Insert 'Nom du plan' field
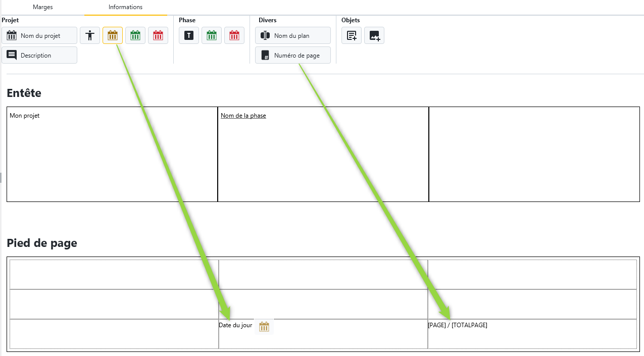The width and height of the screenshot is (644, 356). tap(293, 35)
